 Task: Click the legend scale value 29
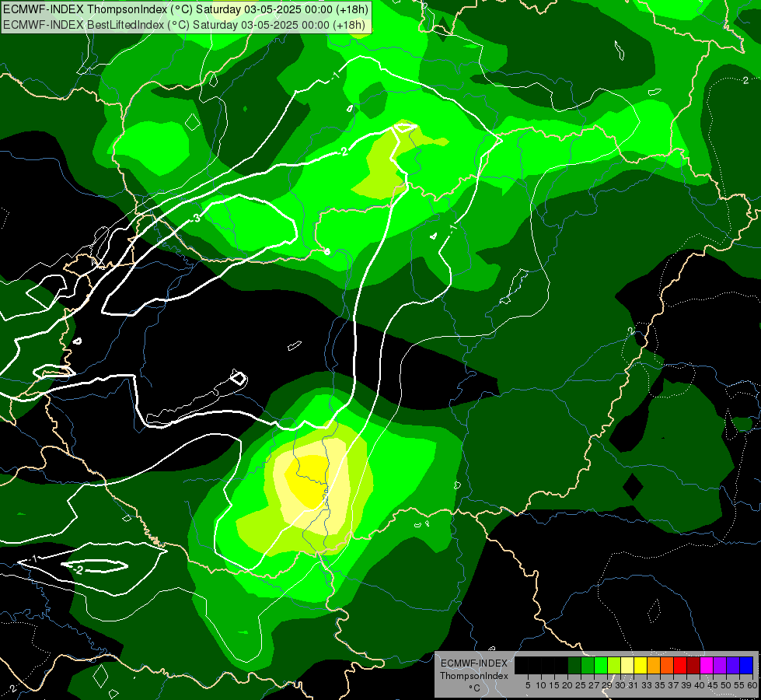click(608, 685)
